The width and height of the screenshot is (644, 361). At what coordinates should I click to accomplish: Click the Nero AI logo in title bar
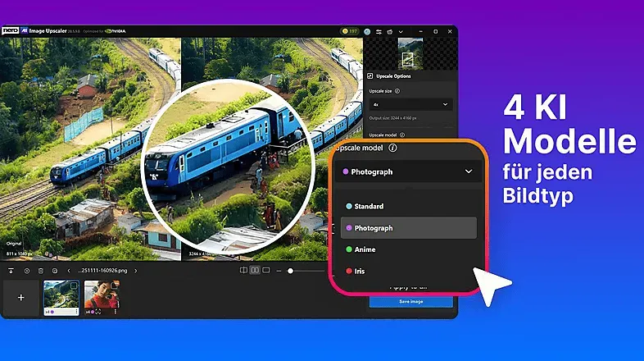pyautogui.click(x=15, y=31)
